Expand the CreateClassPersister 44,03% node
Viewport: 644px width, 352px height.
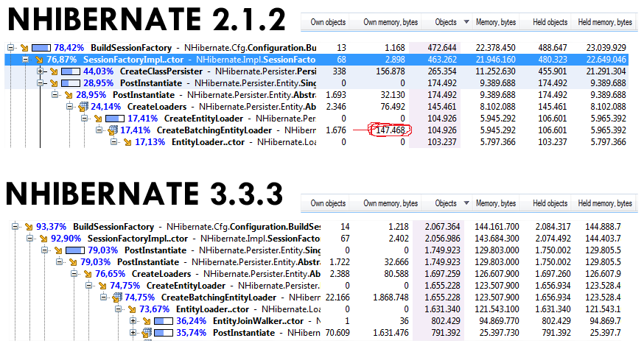(41, 71)
